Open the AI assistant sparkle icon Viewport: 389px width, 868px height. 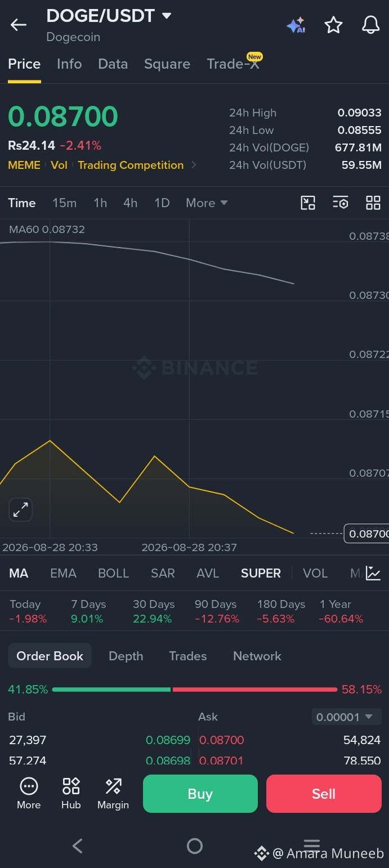pyautogui.click(x=296, y=25)
